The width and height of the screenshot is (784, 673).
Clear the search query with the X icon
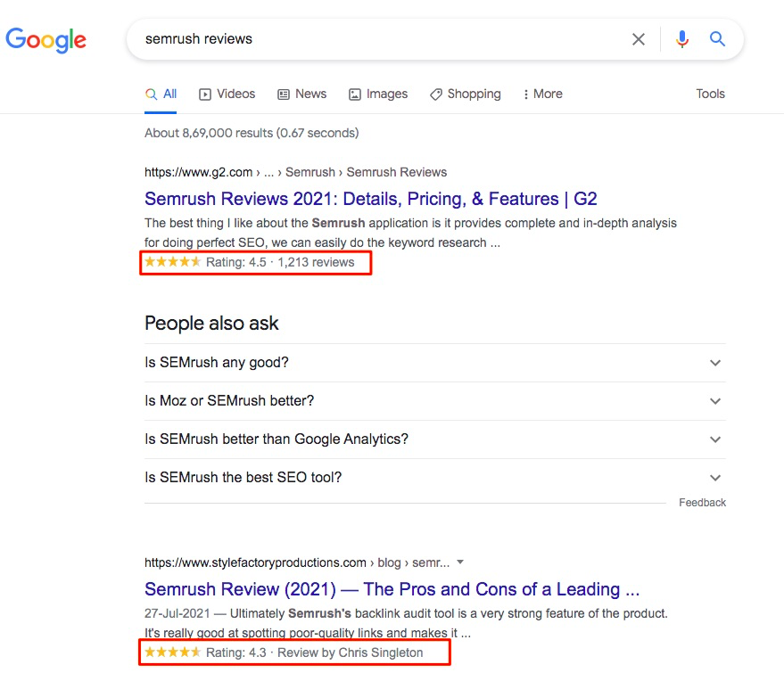pos(639,39)
